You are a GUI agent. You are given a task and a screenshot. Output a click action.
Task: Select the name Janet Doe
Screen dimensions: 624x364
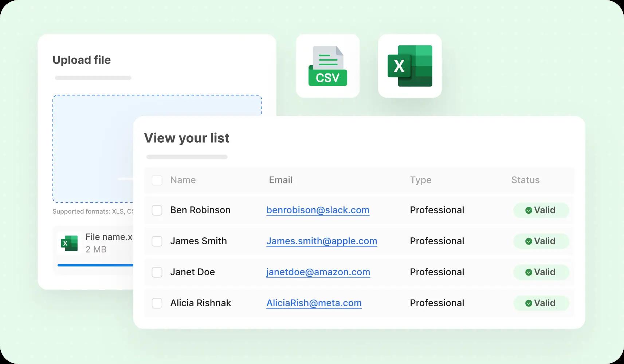point(192,272)
